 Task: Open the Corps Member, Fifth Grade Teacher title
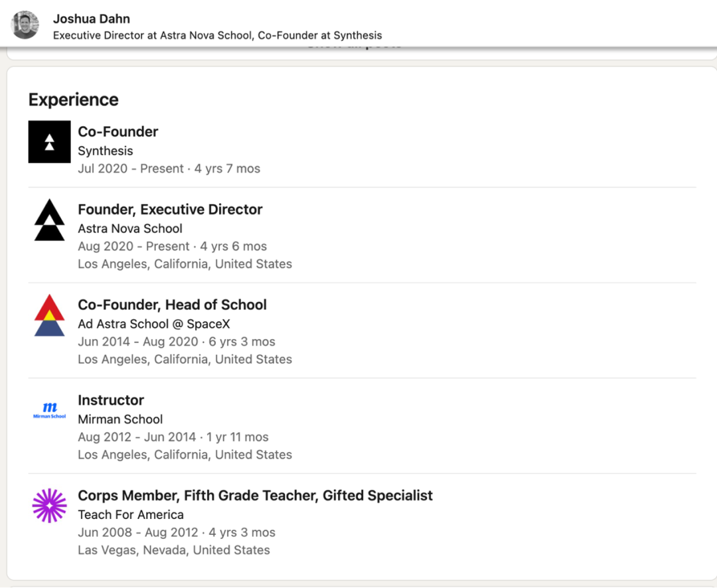[x=255, y=496]
